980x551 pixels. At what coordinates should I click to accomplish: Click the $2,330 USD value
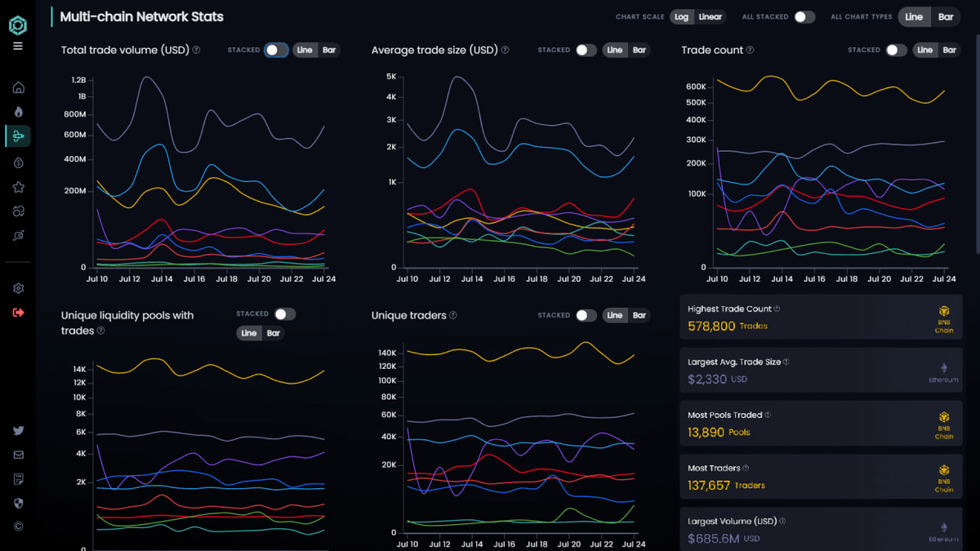718,379
